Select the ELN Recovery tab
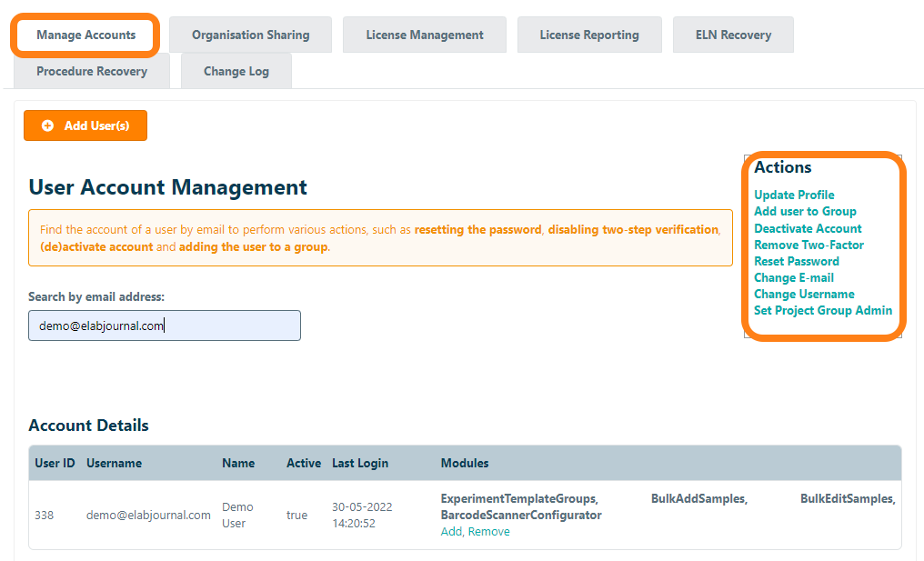Viewport: 924px width, 561px height. point(733,35)
